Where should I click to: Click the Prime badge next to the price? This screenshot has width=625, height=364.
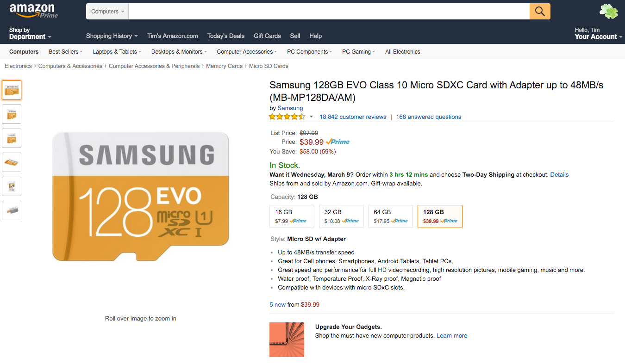[337, 142]
